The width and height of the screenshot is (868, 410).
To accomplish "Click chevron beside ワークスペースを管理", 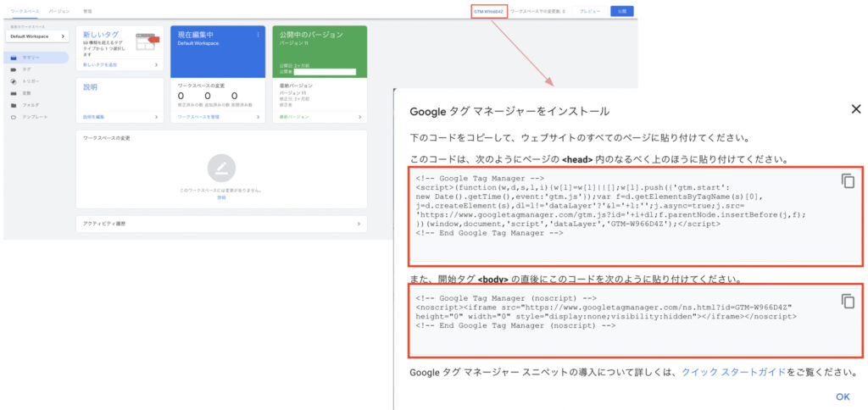I will [x=258, y=117].
